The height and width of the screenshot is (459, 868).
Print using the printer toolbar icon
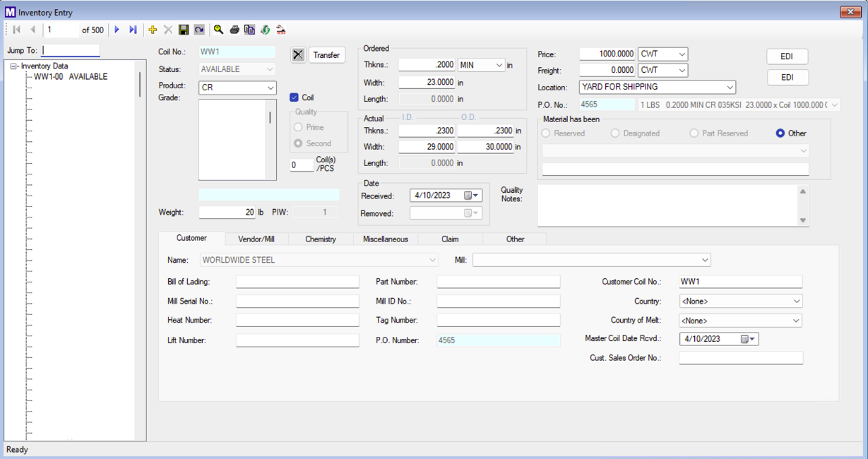pos(234,30)
